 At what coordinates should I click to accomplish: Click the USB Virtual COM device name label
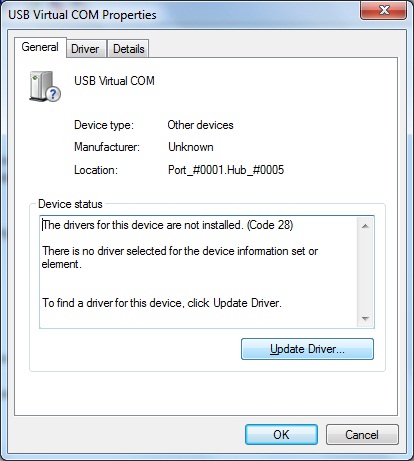[x=114, y=81]
